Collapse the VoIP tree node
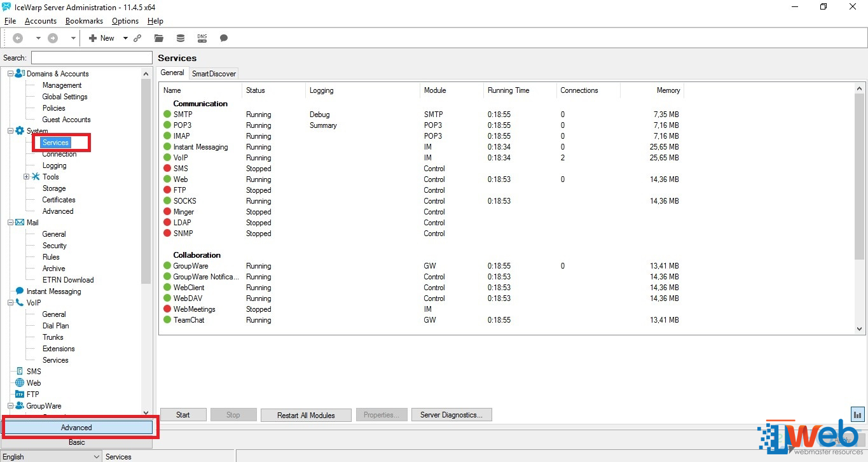868x462 pixels. pyautogui.click(x=10, y=303)
